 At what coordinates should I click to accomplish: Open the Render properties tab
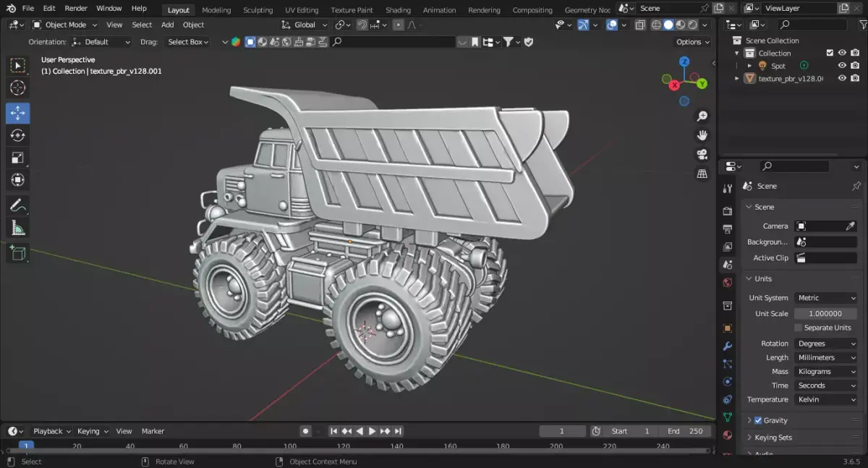click(728, 211)
